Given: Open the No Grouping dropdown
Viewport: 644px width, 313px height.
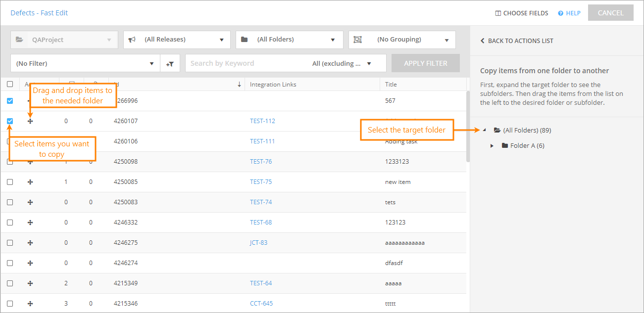Looking at the screenshot, I should point(402,40).
